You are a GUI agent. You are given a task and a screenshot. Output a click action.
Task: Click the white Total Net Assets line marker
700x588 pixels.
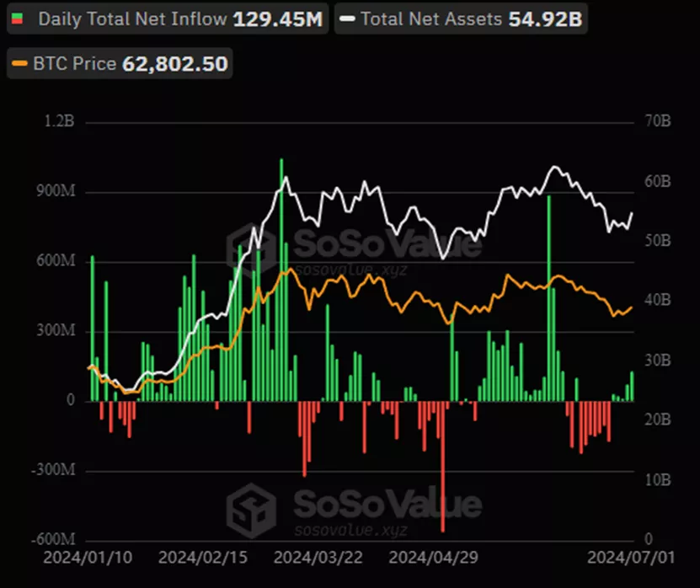[347, 19]
